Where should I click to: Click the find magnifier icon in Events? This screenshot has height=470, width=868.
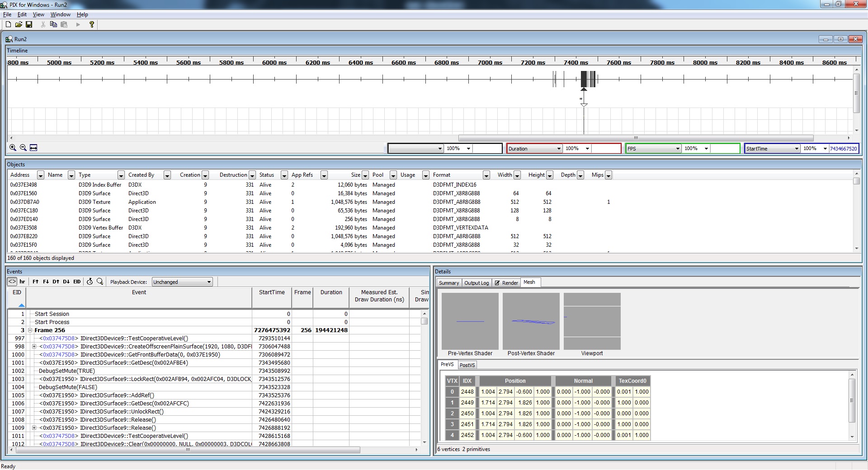[100, 282]
